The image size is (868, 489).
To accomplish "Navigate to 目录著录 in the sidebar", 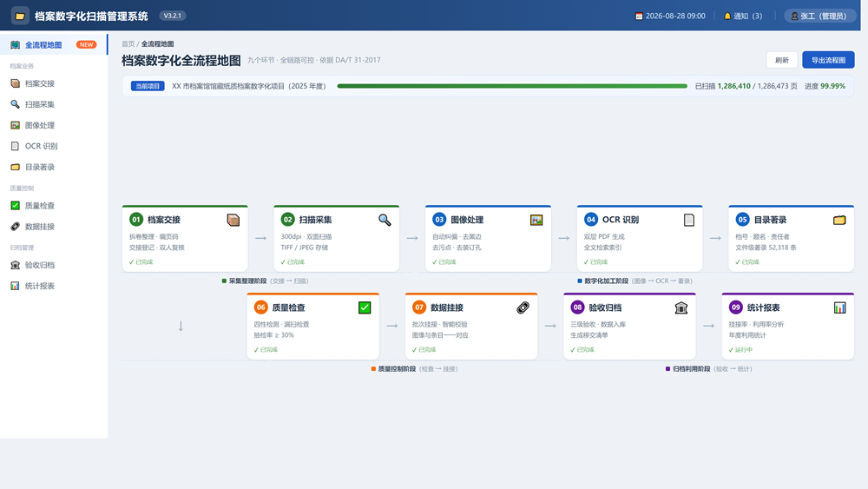I will pos(54,167).
